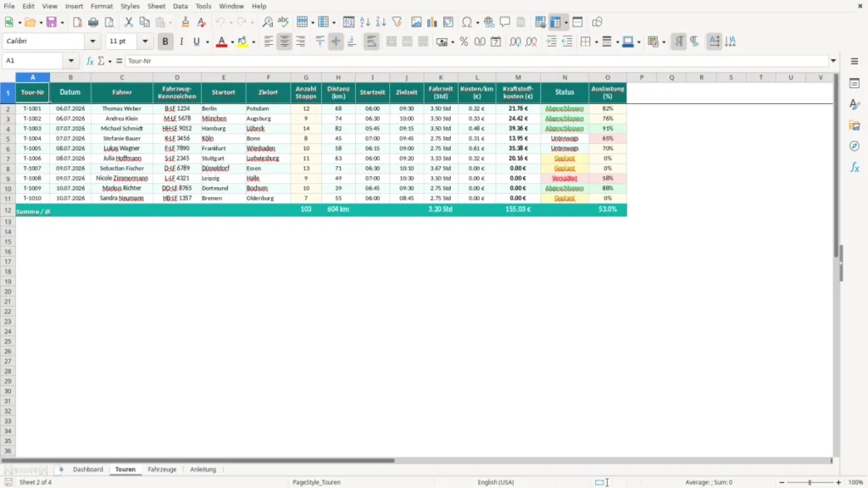Sort descending with Z-A icon
This screenshot has width=868, height=488.
pos(381,22)
